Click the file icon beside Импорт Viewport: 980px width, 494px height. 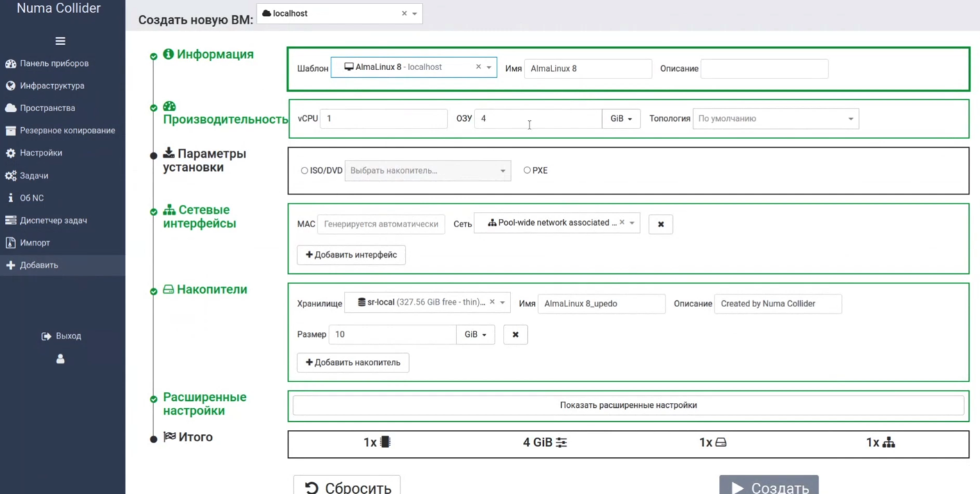pos(10,242)
